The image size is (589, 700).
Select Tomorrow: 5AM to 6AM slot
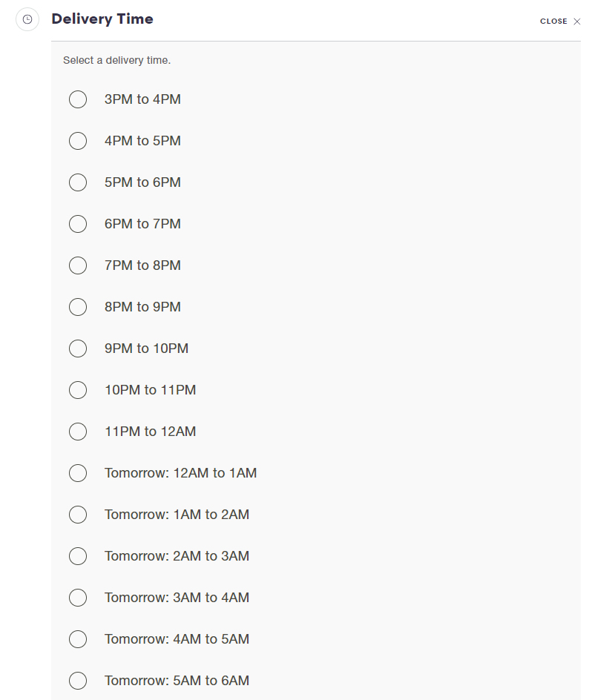click(x=78, y=681)
